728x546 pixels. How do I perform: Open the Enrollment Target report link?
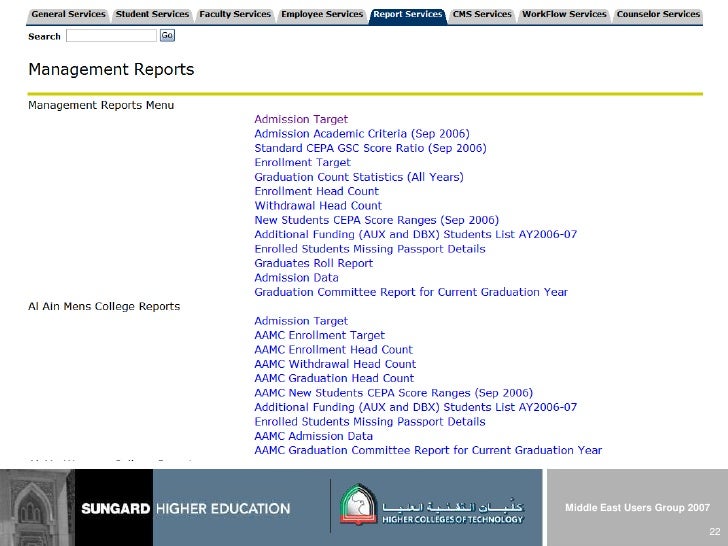click(x=302, y=162)
